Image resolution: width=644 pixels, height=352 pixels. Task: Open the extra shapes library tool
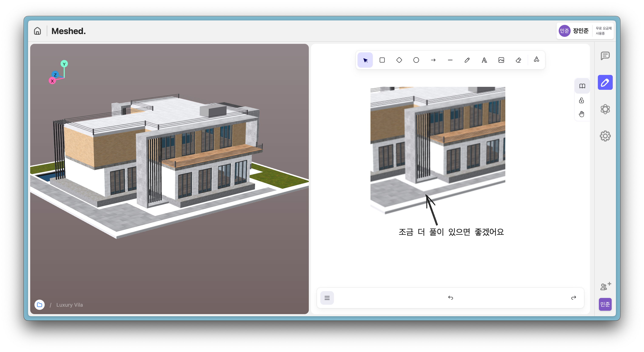coord(537,60)
